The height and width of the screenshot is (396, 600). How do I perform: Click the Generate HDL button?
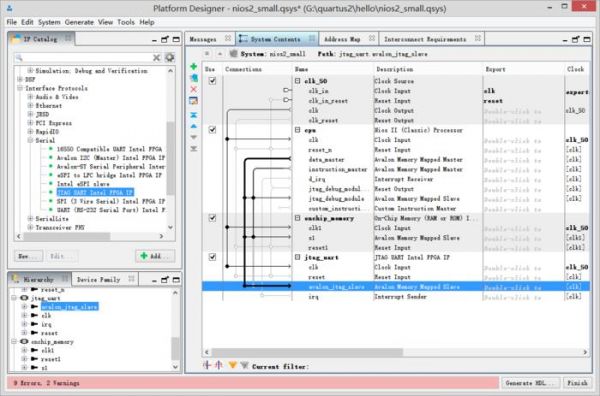click(530, 383)
